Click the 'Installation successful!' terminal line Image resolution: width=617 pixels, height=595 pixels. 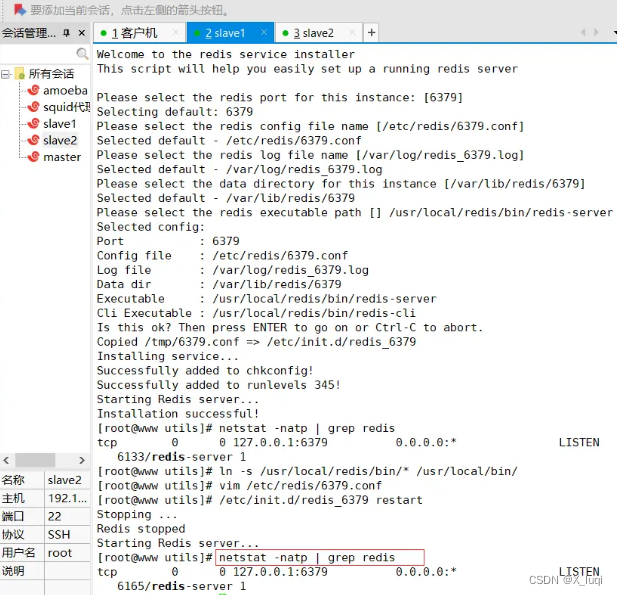(178, 414)
